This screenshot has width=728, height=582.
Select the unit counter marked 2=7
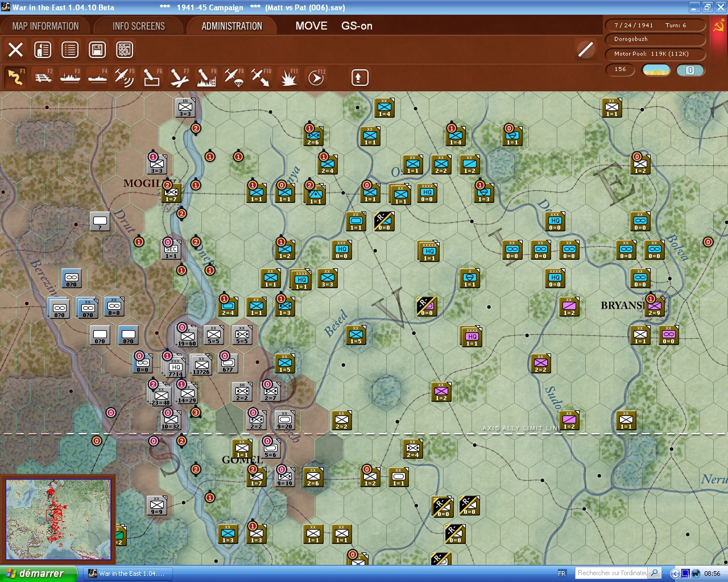270,391
